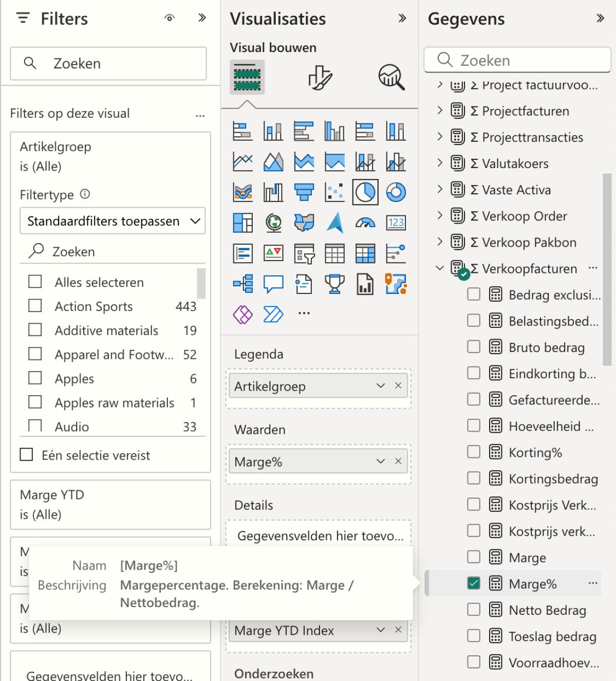Expand the Verkoop Order table
616x681 pixels.
point(440,215)
